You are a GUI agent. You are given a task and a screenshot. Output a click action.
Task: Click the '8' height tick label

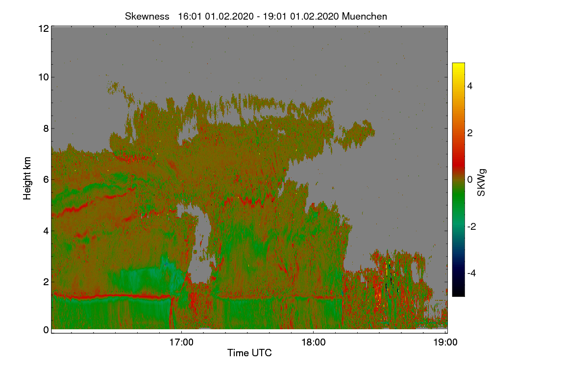tap(46, 128)
